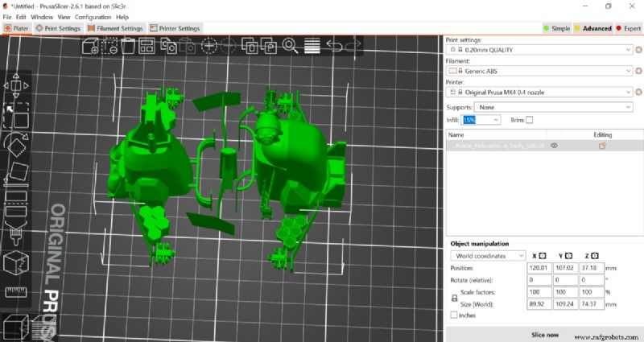Enable the Brim checkbox
644x342 pixels.
(530, 120)
